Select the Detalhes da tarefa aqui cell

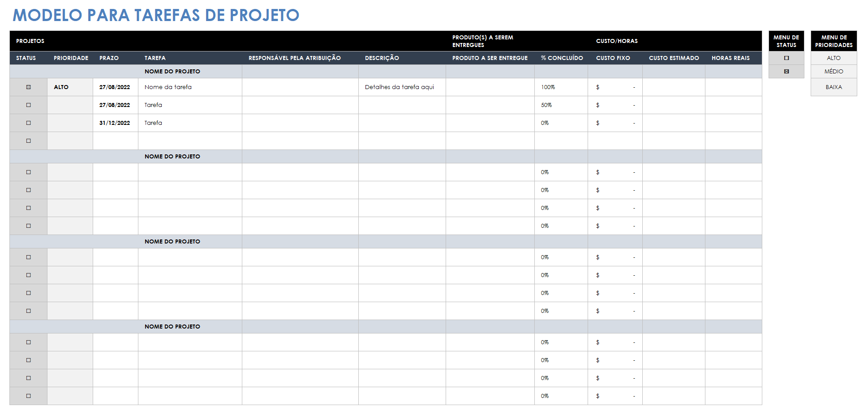[402, 87]
